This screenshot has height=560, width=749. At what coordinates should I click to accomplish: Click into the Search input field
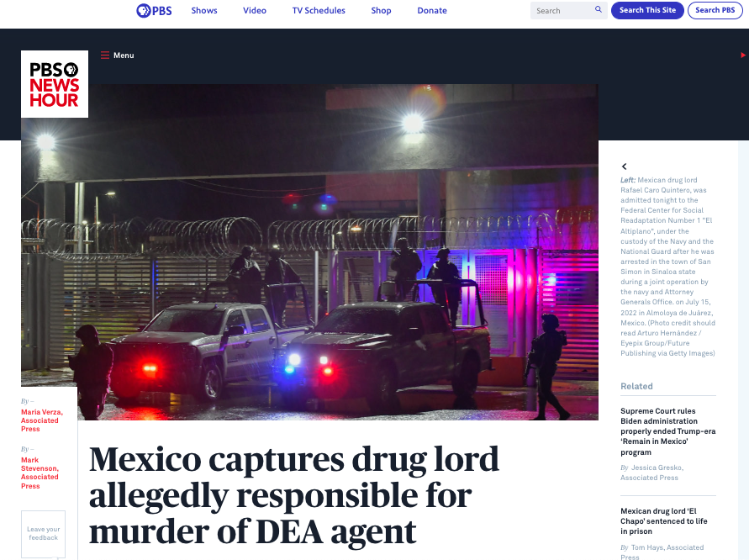[562, 11]
